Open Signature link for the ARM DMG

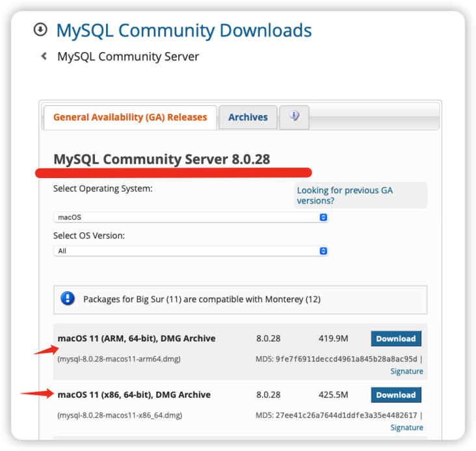tap(406, 371)
